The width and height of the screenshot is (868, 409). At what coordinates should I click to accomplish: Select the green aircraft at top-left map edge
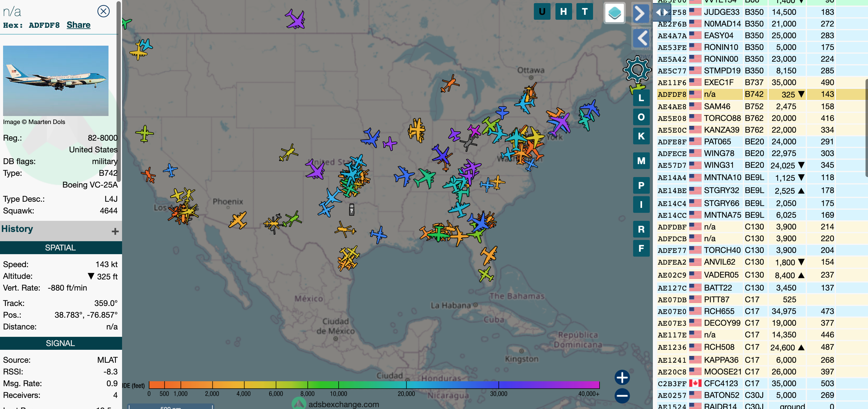pos(126,23)
